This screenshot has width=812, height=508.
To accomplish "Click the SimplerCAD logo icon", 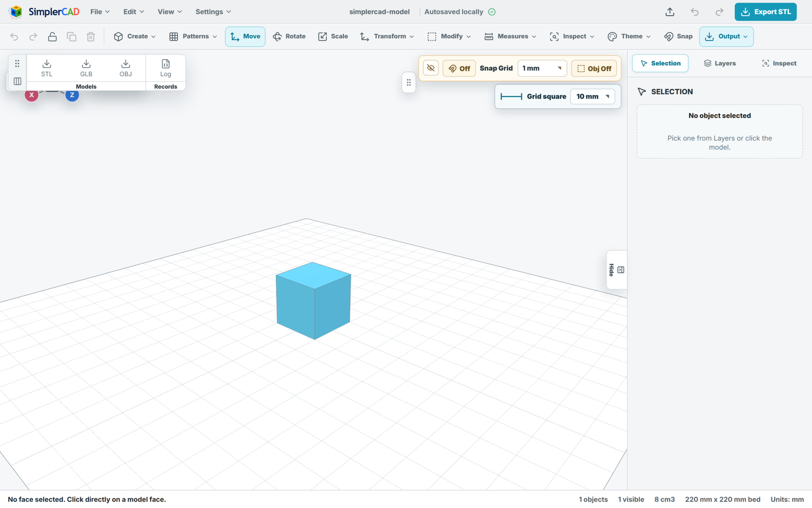I will [x=16, y=12].
